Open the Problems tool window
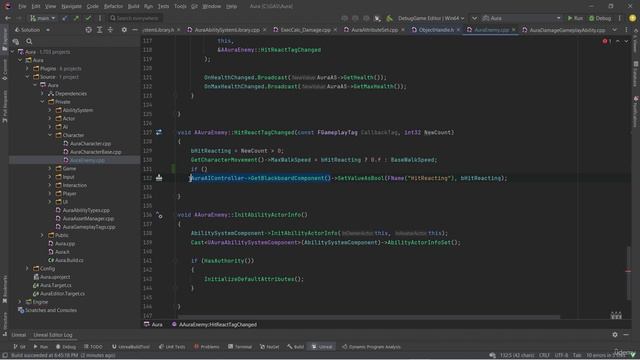640x360 pixels. coord(207,347)
